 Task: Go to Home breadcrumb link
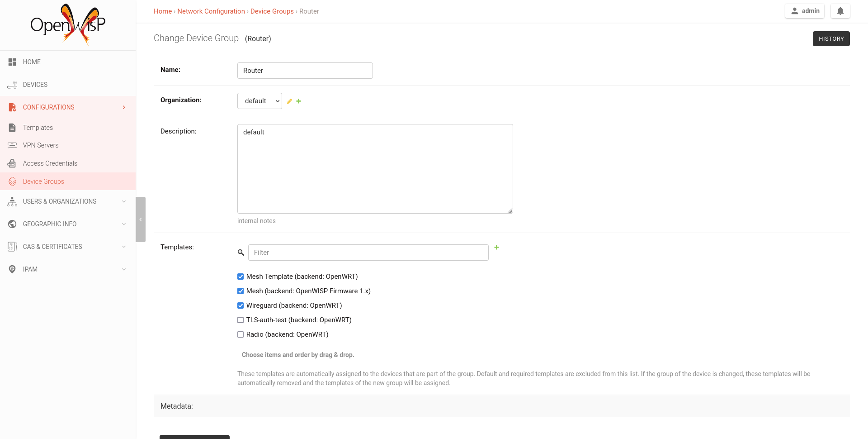tap(163, 11)
